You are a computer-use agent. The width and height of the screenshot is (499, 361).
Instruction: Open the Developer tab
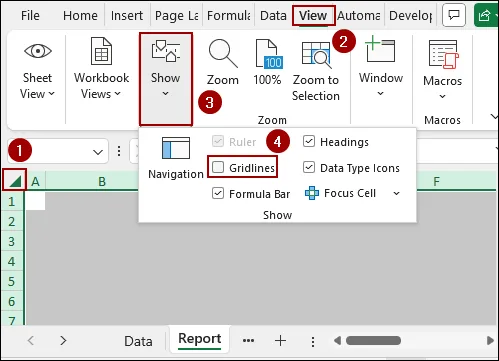click(x=411, y=15)
